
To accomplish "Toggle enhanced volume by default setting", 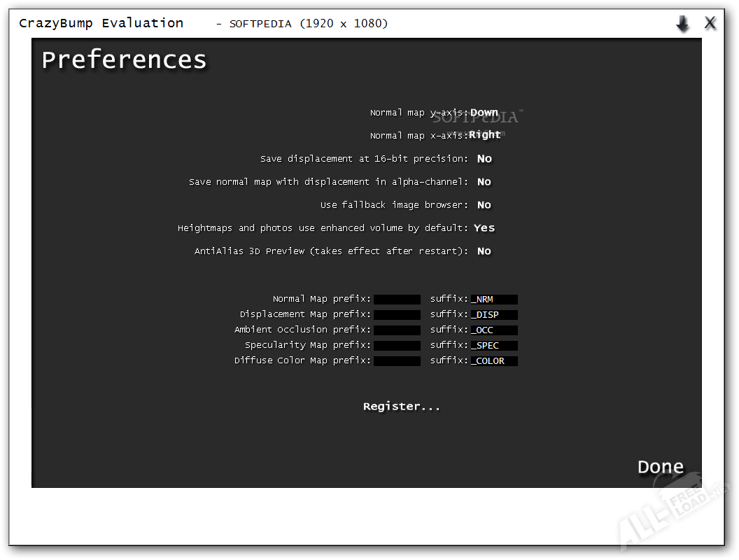I will 484,228.
